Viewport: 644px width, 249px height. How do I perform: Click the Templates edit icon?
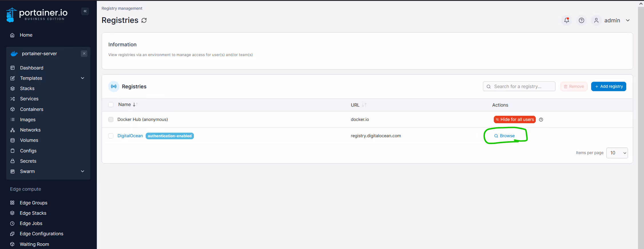13,78
